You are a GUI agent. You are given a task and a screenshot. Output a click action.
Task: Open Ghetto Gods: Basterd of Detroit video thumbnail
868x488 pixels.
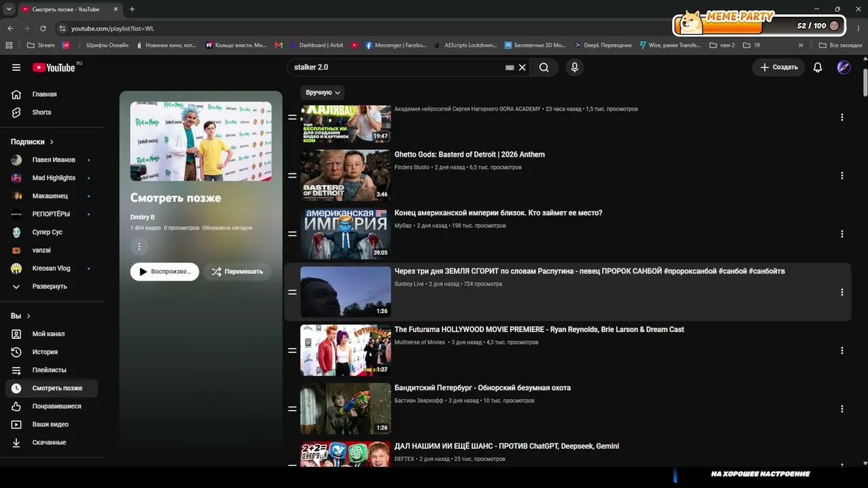(x=346, y=175)
